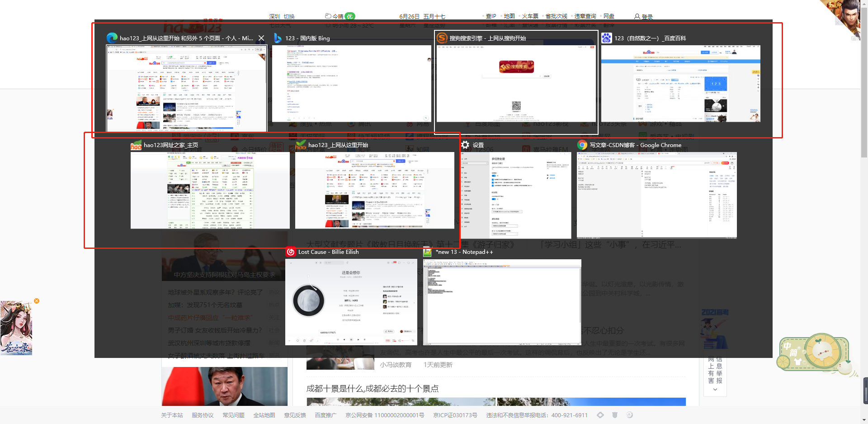The image size is (868, 424).
Task: Click the 小冯谈教育 source name
Action: (x=396, y=365)
